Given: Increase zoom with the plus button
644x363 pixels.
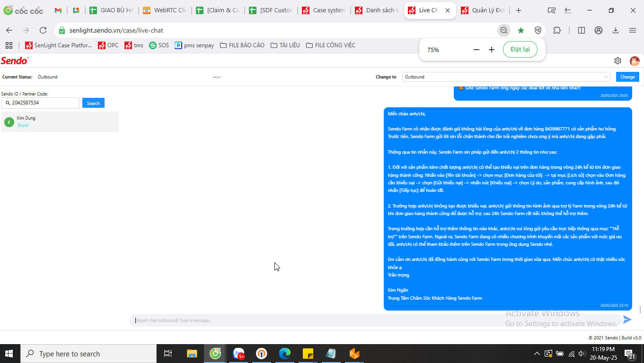Looking at the screenshot, I should click(x=492, y=50).
